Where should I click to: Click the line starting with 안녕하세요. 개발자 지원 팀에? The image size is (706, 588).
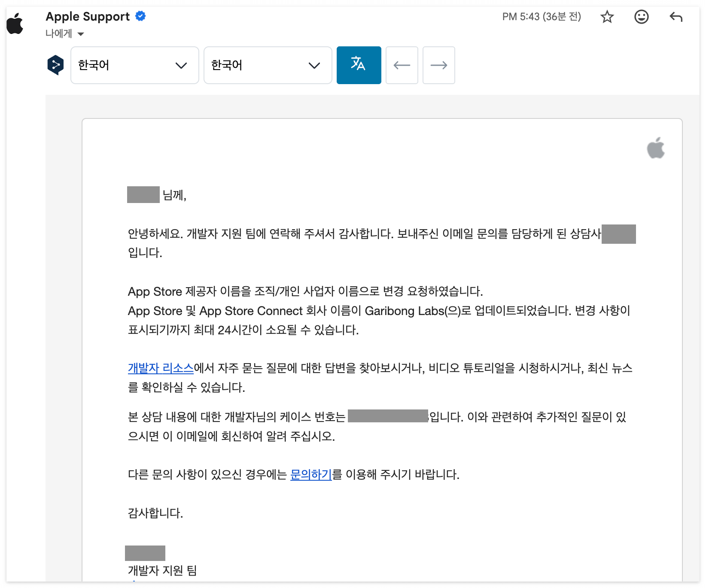(x=364, y=234)
